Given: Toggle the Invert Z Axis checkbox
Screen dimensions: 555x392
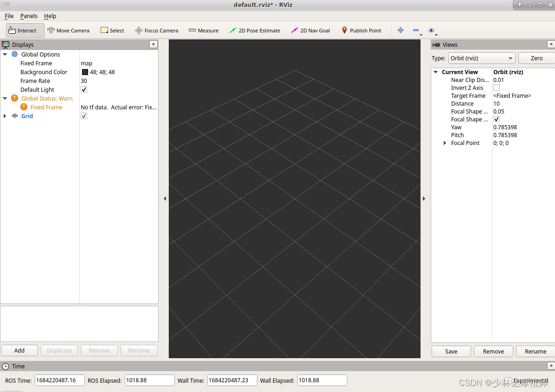Looking at the screenshot, I should [497, 88].
